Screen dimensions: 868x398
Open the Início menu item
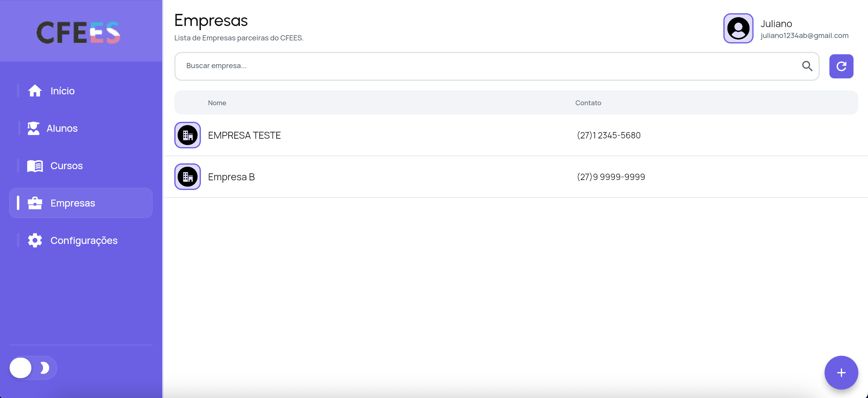(x=62, y=91)
